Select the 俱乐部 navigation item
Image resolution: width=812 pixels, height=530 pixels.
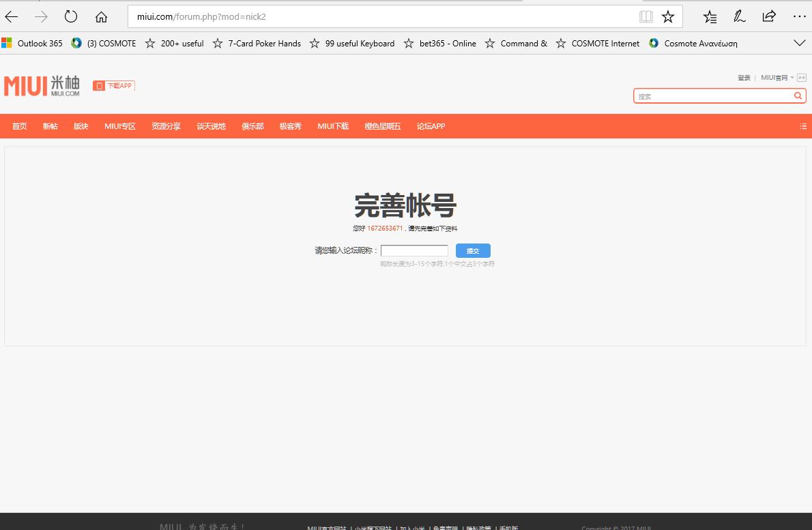pyautogui.click(x=252, y=126)
